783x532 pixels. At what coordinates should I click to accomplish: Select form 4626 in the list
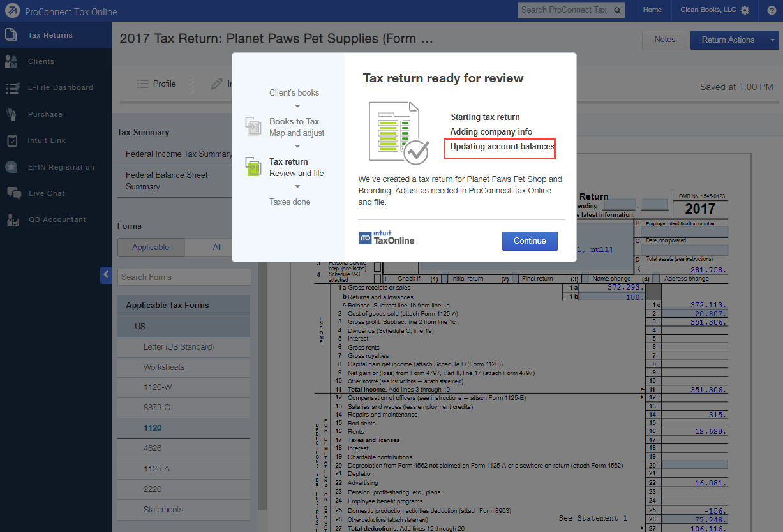[184, 448]
